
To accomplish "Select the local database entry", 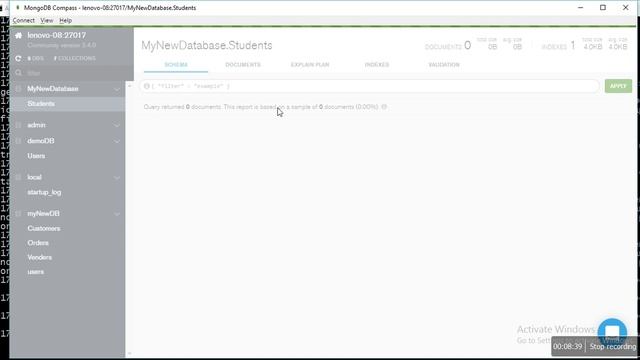I will (x=34, y=177).
